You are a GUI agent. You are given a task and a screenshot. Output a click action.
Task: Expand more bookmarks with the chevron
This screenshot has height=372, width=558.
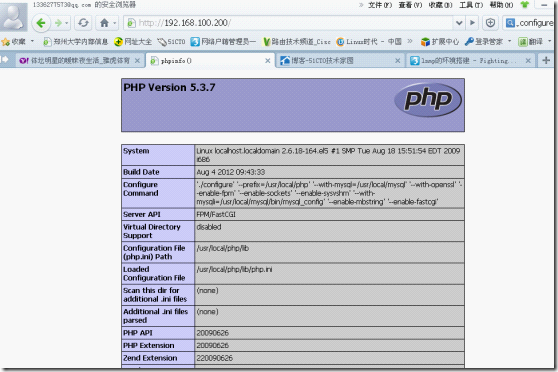point(410,42)
